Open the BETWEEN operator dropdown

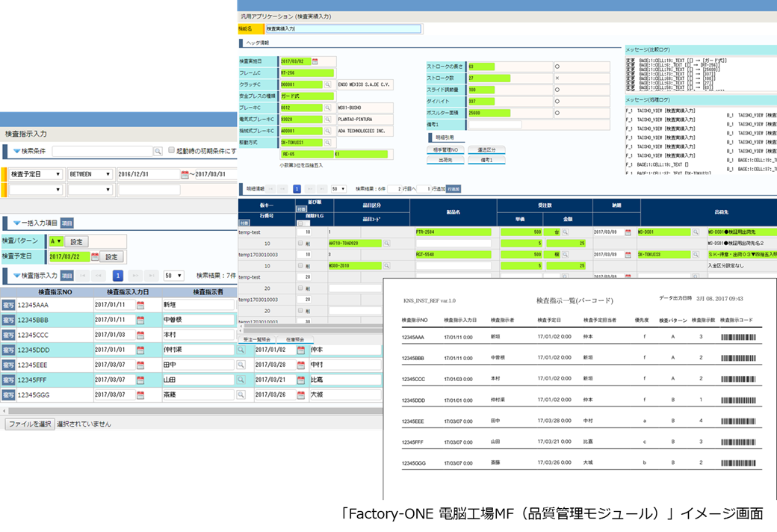point(90,175)
